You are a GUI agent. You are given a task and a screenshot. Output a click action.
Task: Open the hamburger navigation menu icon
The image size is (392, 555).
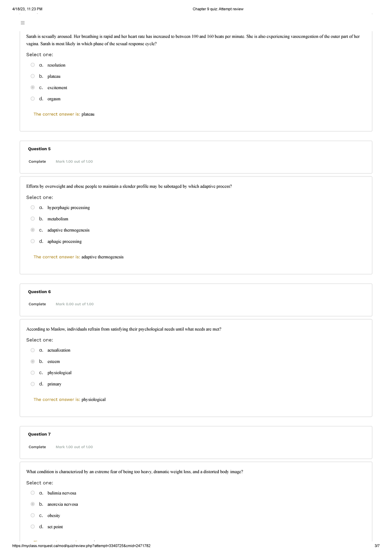point(23,23)
